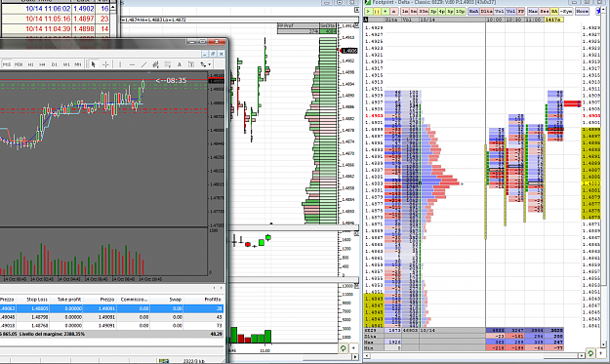Switch chart to D1 timeframe
This screenshot has height=364, width=610.
point(55,64)
